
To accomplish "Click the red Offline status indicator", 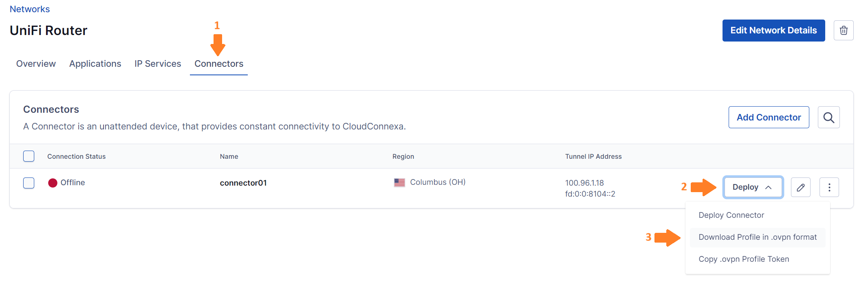I will pyautogui.click(x=53, y=183).
